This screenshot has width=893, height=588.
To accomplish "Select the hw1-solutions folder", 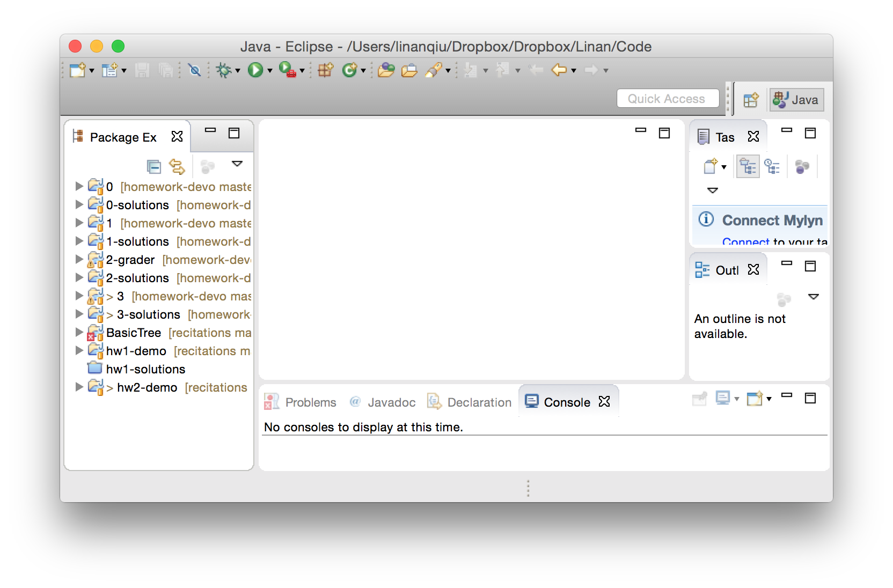I will pyautogui.click(x=136, y=369).
